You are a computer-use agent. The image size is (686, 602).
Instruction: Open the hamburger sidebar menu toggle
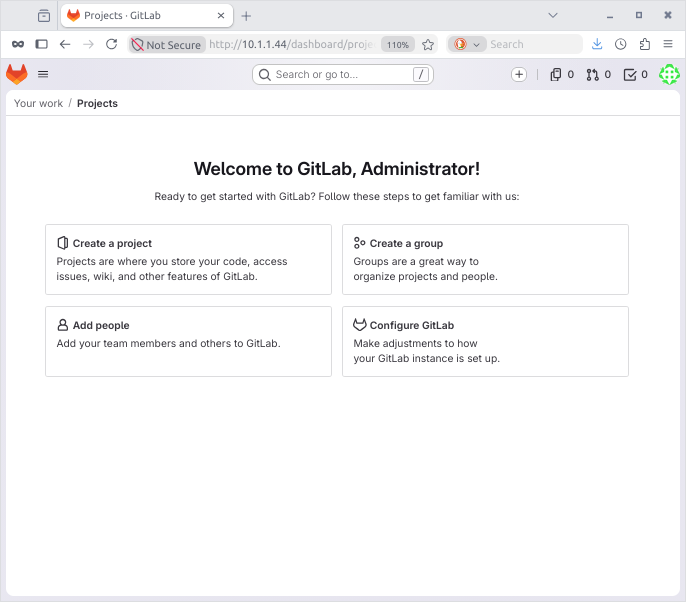43,74
